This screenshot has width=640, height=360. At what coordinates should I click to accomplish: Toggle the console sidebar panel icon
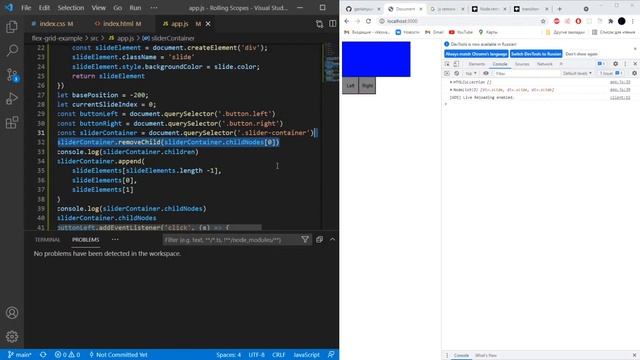447,73
